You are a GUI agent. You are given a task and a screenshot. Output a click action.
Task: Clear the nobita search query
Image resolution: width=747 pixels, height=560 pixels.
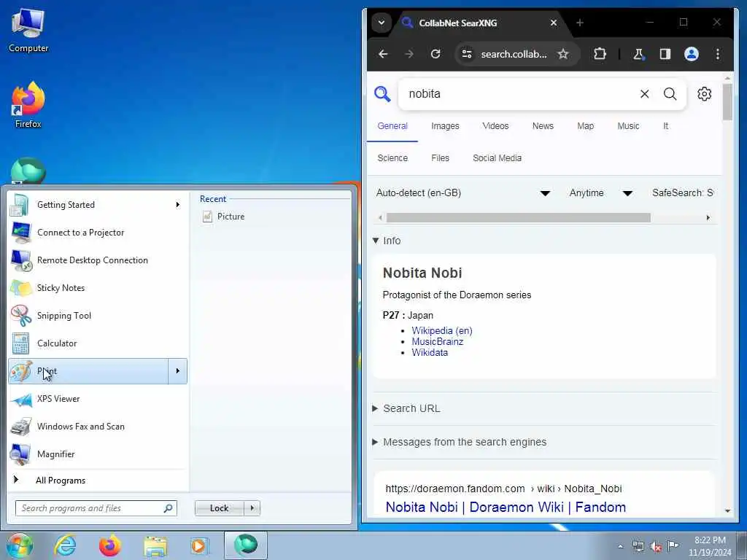645,94
